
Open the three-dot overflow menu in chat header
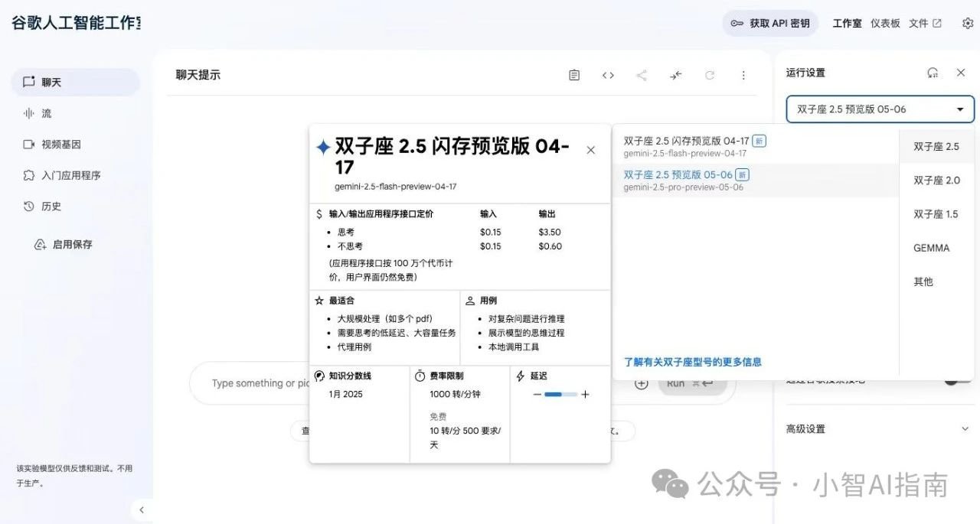click(x=743, y=75)
